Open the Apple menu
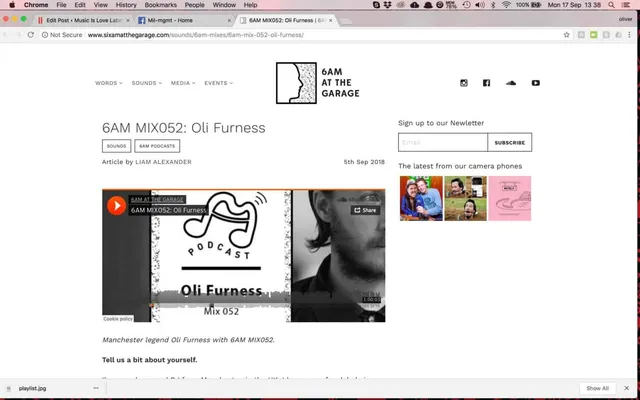640x400 pixels. click(12, 5)
